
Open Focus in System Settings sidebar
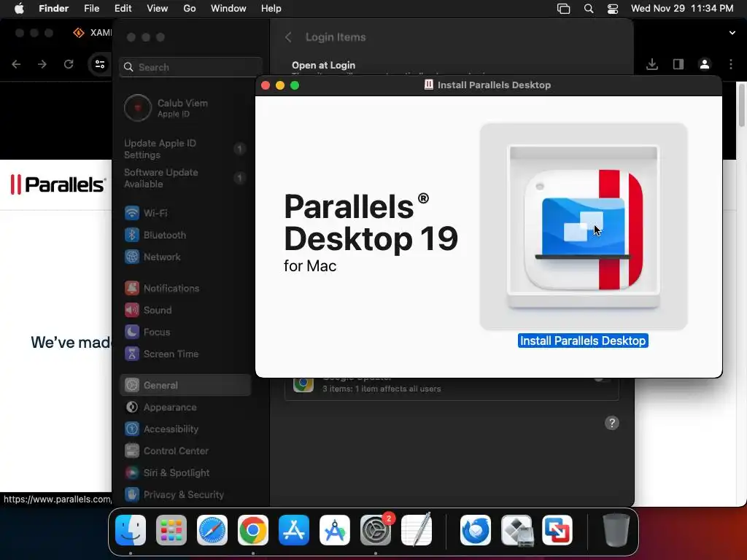[186, 332]
